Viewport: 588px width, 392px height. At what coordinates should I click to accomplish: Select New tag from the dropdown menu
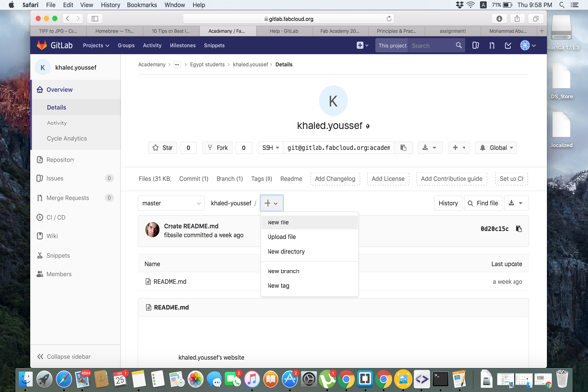309,286
